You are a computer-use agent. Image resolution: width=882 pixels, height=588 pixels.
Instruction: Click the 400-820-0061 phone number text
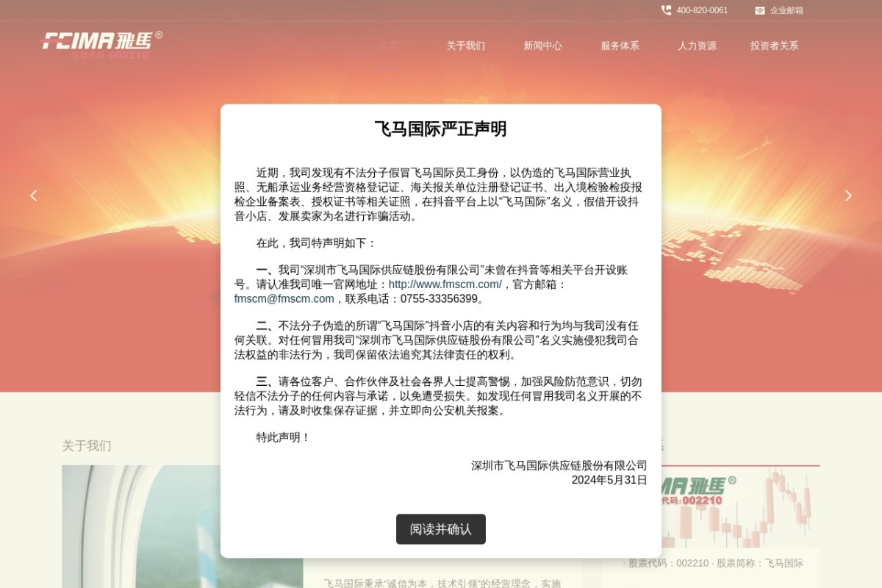tap(702, 10)
